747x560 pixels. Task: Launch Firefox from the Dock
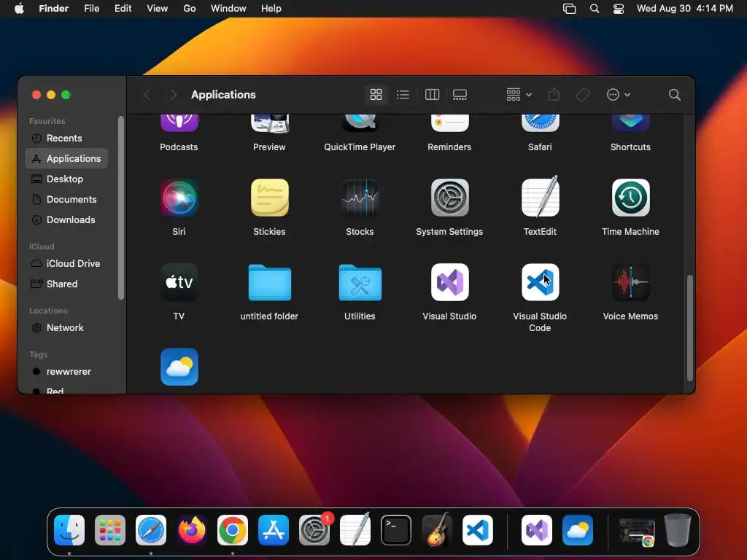point(192,530)
